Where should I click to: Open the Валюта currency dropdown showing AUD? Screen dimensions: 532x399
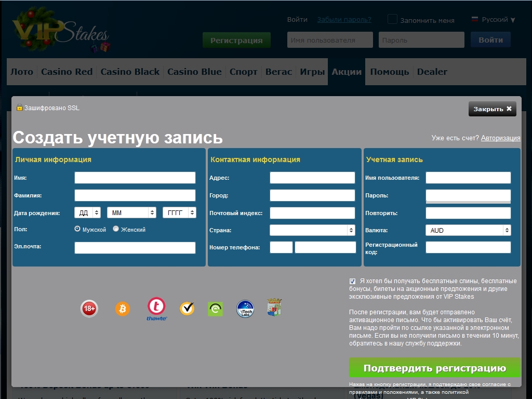coord(468,230)
